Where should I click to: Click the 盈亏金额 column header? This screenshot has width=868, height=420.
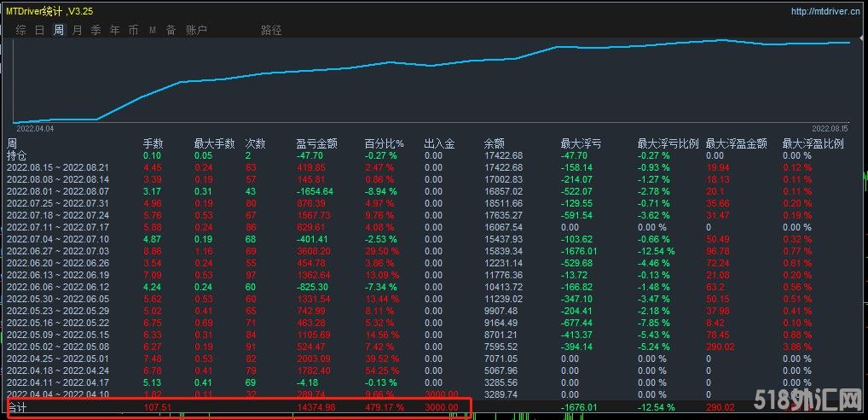(x=316, y=144)
